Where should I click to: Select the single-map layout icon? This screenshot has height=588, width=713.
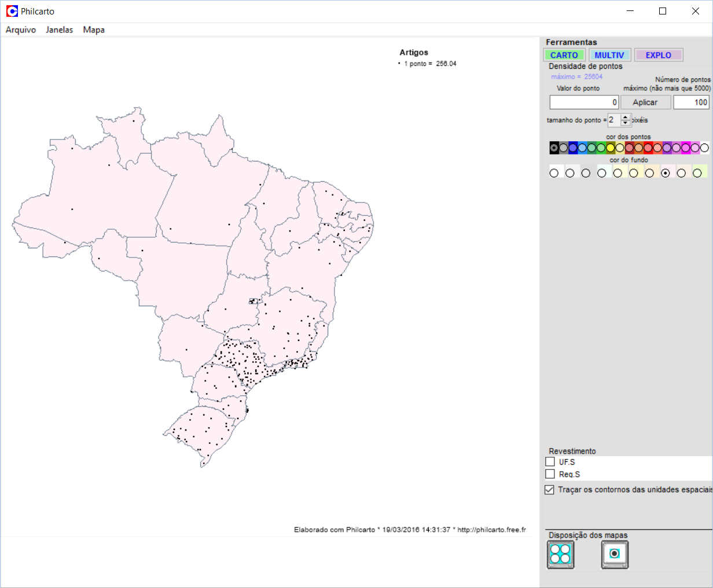tap(615, 554)
